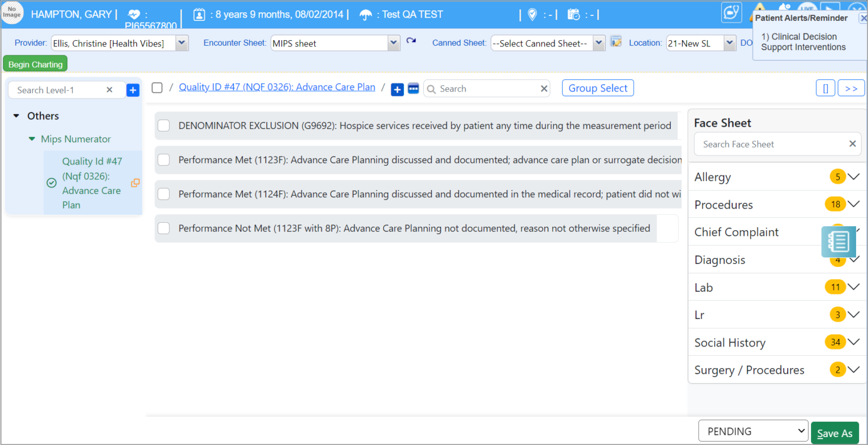Check Performance Not Met (1123F with 8P) checkbox
Viewport: 868px width, 445px height.
pos(164,228)
